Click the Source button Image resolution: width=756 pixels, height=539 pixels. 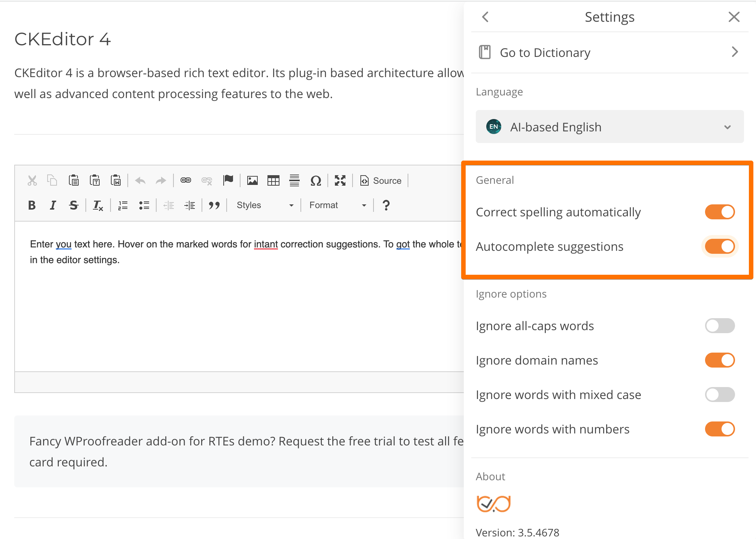coord(381,181)
